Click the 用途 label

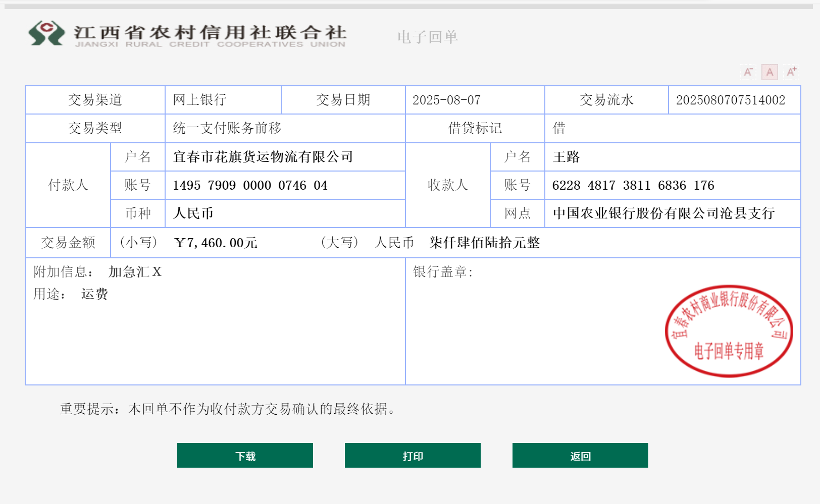point(49,294)
